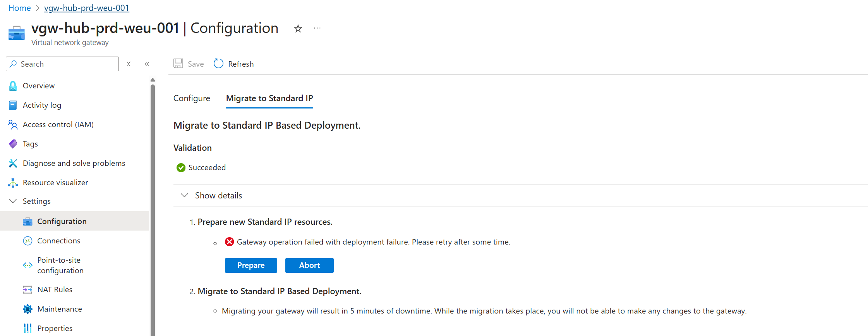Screen dimensions: 868x336
Task: Click the sidebar scroll-up arrow
Action: [153, 80]
